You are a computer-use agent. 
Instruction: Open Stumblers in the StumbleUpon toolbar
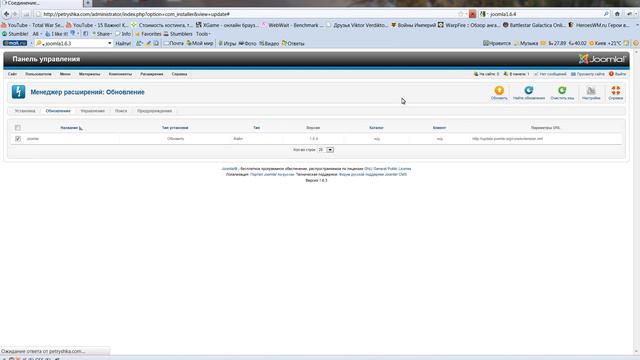pyautogui.click(x=178, y=34)
